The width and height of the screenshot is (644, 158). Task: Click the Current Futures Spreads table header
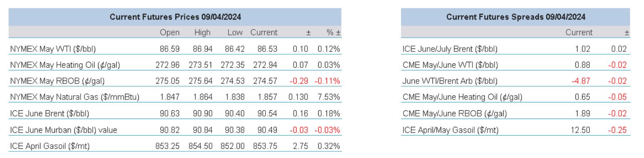516,17
